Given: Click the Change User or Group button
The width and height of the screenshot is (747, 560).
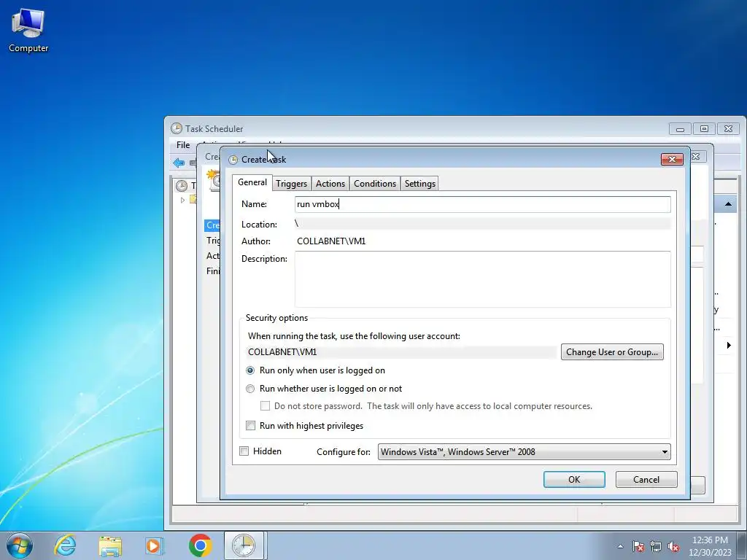Looking at the screenshot, I should click(612, 352).
